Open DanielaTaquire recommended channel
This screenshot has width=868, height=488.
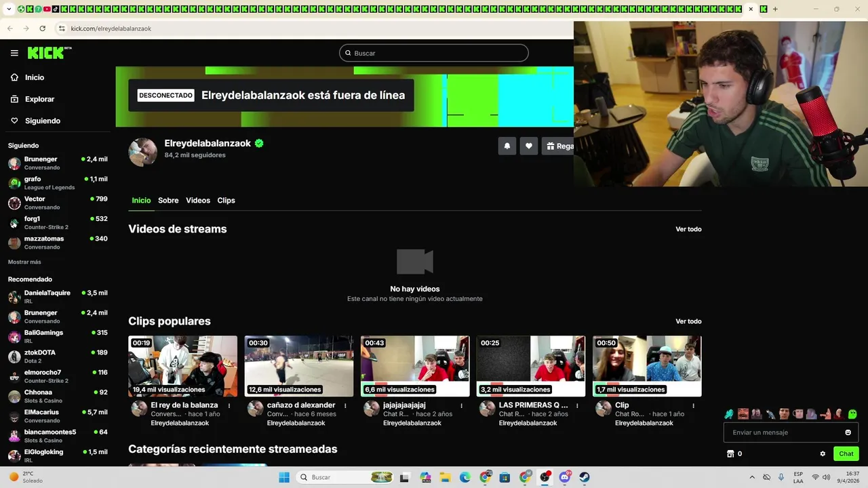(x=58, y=297)
